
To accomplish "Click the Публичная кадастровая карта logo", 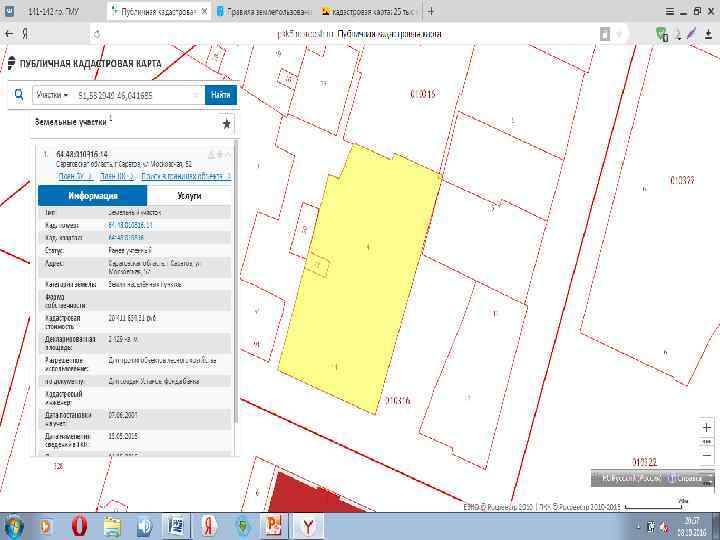I will [x=85, y=63].
